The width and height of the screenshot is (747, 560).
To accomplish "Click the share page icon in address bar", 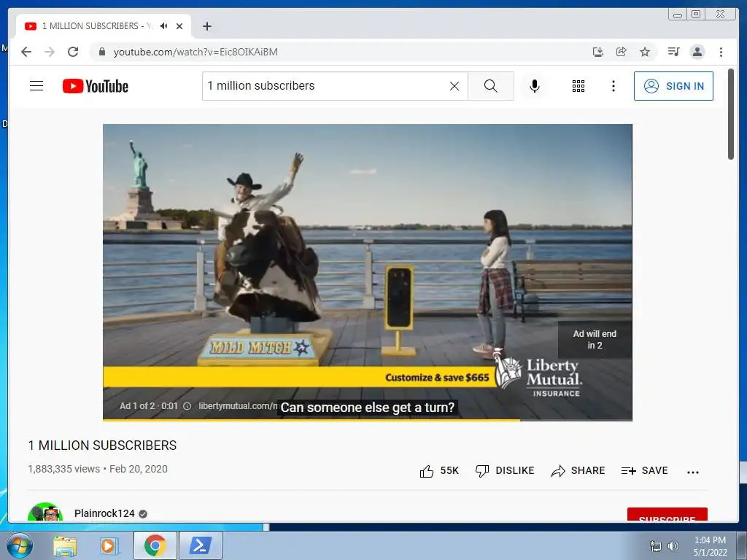I will (622, 52).
